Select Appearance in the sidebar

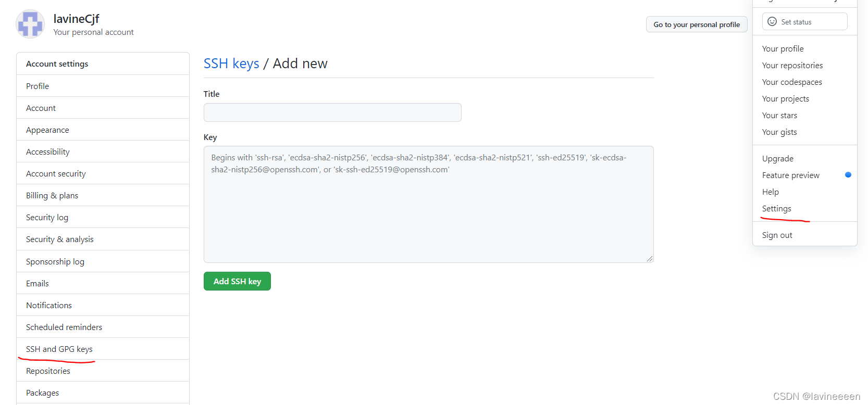103,130
